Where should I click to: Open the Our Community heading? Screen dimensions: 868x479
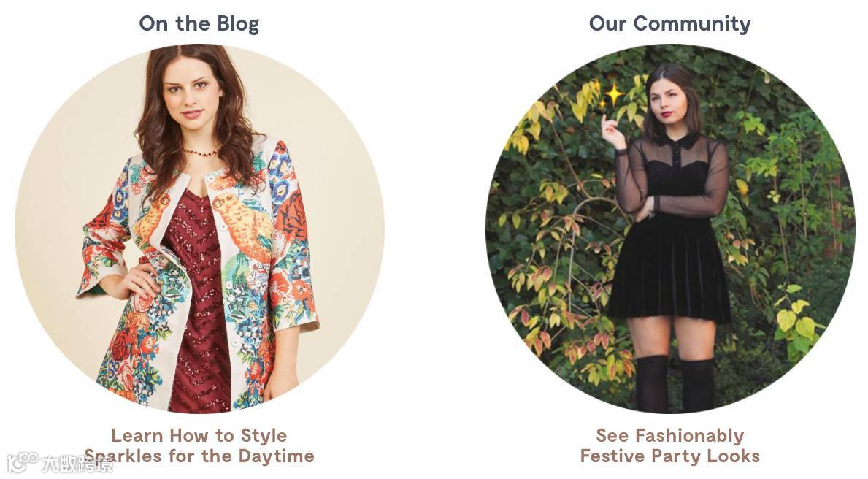click(x=670, y=24)
